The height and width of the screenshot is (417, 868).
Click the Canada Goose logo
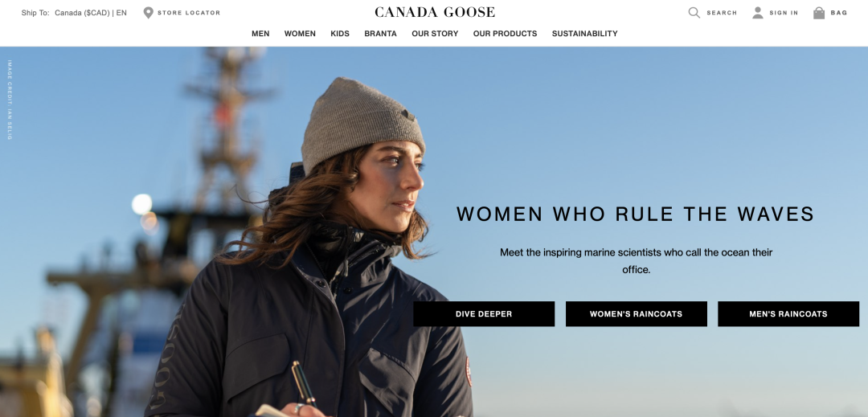(x=435, y=12)
